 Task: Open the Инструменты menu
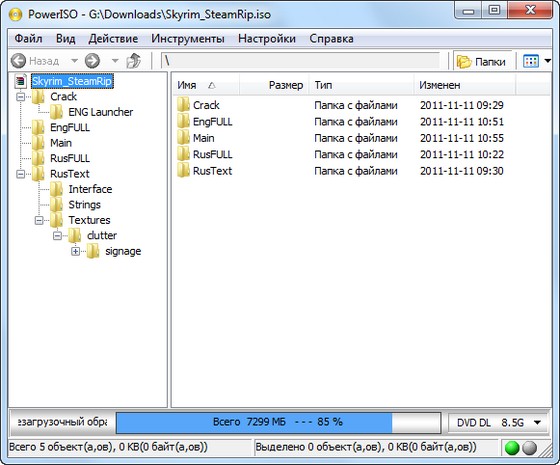pos(188,39)
